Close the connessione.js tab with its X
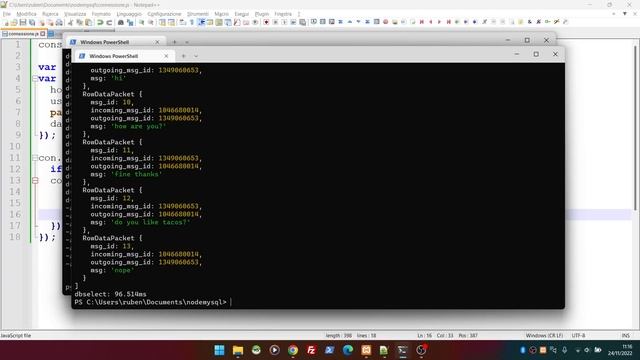Screen dimensions: 640x360 (43, 34)
